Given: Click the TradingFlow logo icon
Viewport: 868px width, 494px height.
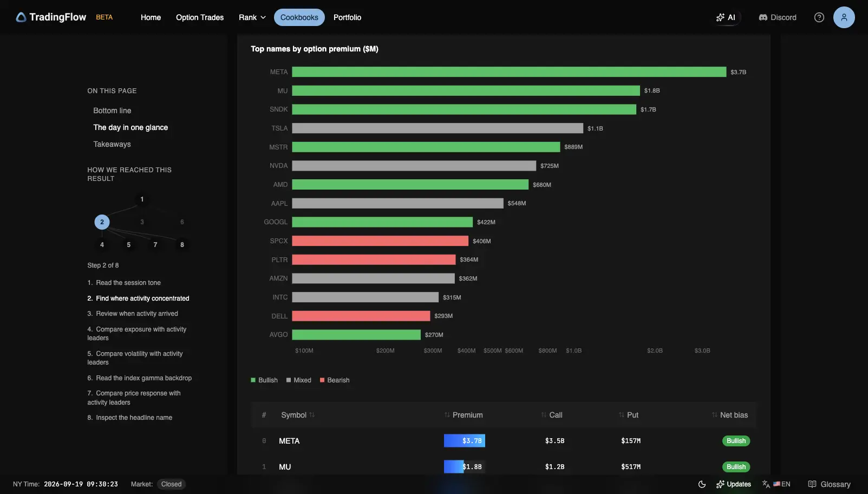Looking at the screenshot, I should pyautogui.click(x=21, y=17).
